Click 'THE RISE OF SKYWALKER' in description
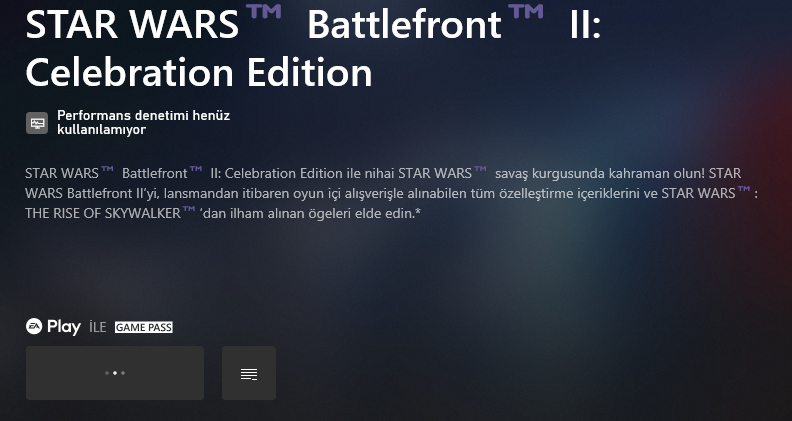 point(103,214)
